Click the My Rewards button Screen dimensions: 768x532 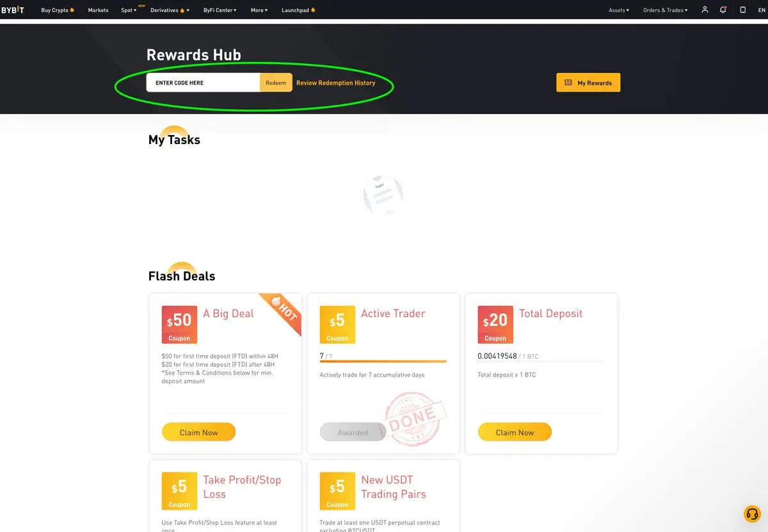coord(588,83)
